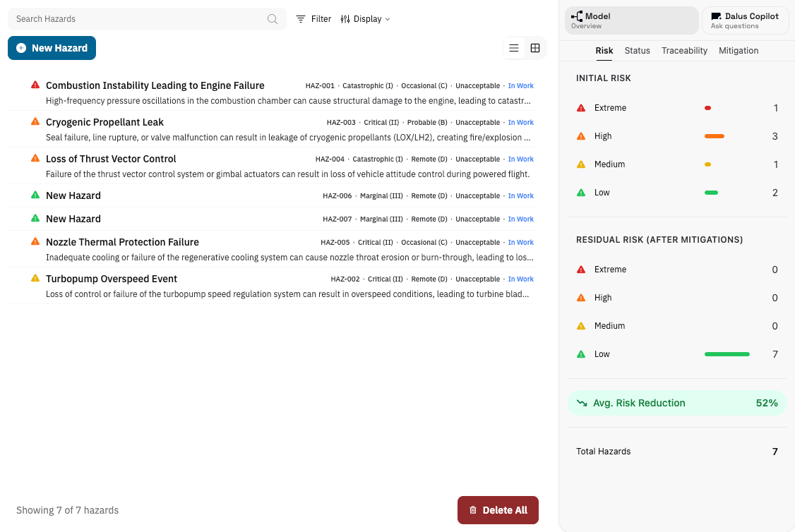
Task: Click the Search Hazards input field
Action: pos(147,19)
